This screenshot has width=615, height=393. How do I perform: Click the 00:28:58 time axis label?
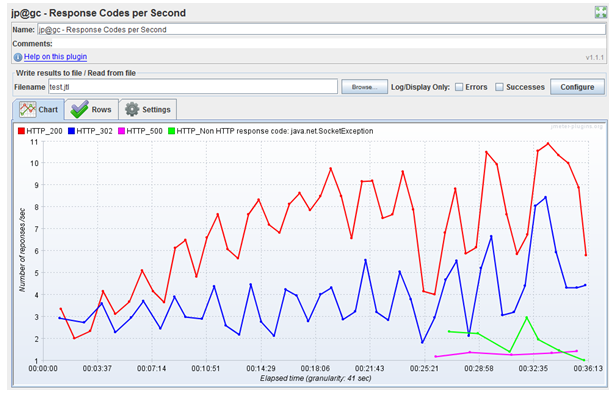click(479, 369)
